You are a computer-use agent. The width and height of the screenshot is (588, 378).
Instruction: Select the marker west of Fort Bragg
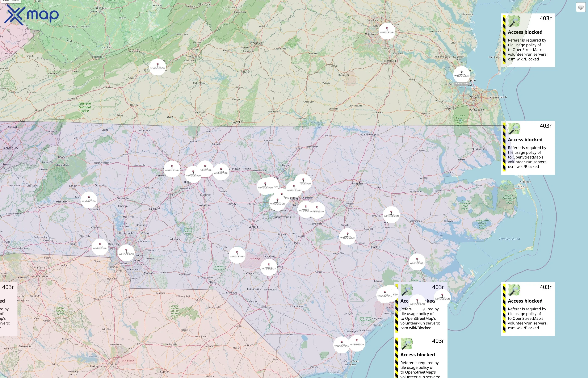click(237, 255)
